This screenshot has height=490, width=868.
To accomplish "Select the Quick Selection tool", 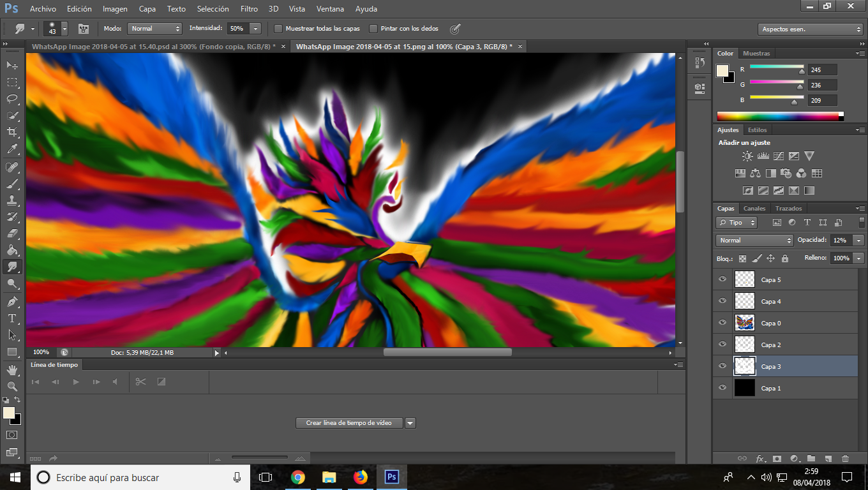I will click(x=12, y=115).
